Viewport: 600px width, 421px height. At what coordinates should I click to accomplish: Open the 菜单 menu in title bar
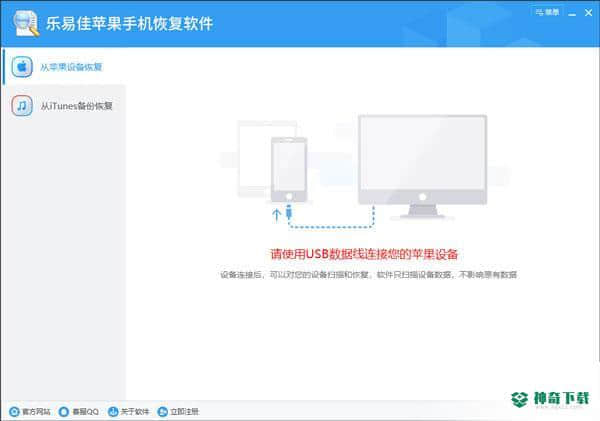tap(547, 12)
